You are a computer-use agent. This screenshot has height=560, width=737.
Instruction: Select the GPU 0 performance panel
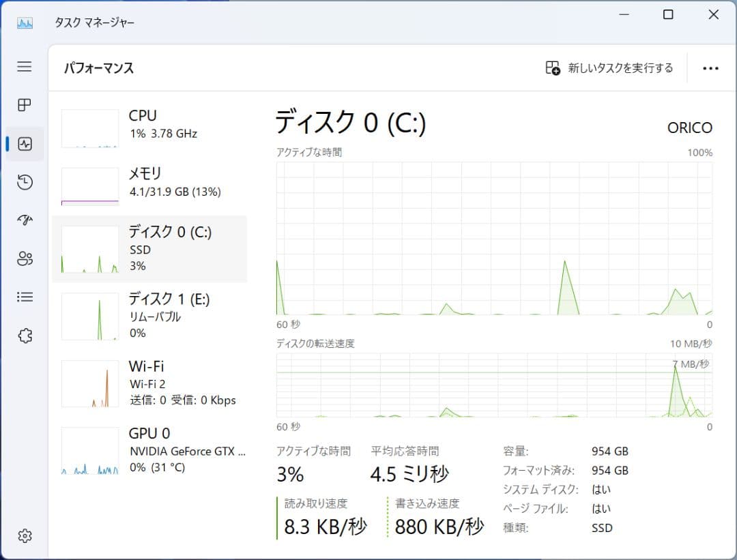150,450
